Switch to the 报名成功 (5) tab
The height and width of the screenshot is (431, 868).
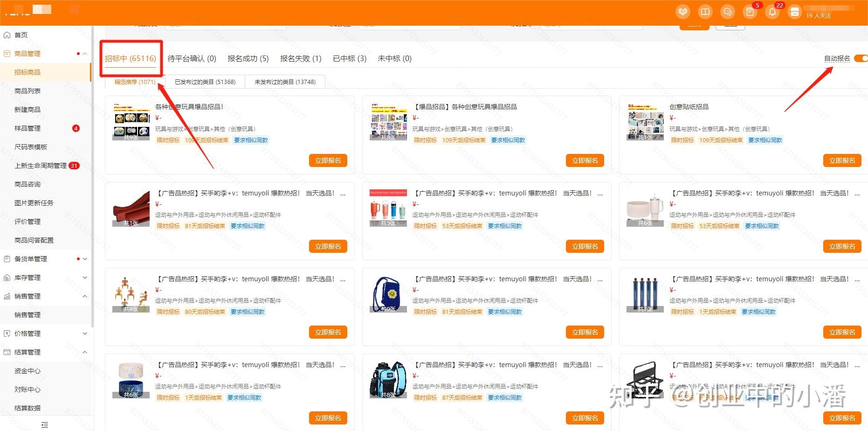click(248, 58)
